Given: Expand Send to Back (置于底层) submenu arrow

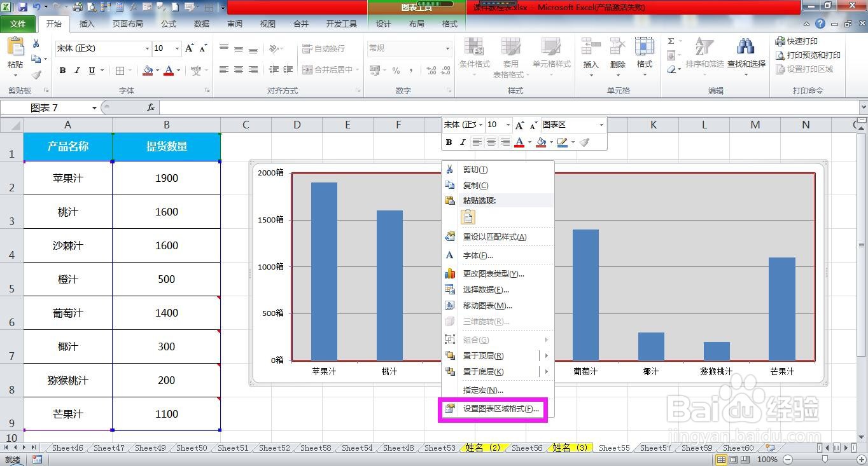Looking at the screenshot, I should click(546, 372).
